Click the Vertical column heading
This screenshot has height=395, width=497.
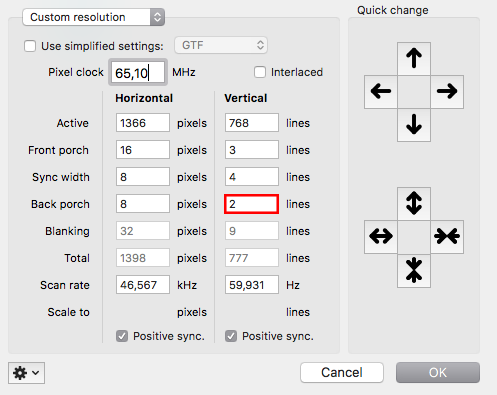(246, 98)
